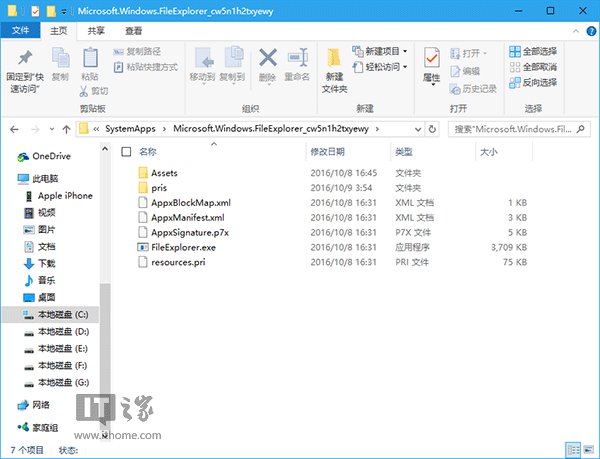The width and height of the screenshot is (600, 459).
Task: Click the Cut (剪切) scissors icon
Action: [x=83, y=91]
